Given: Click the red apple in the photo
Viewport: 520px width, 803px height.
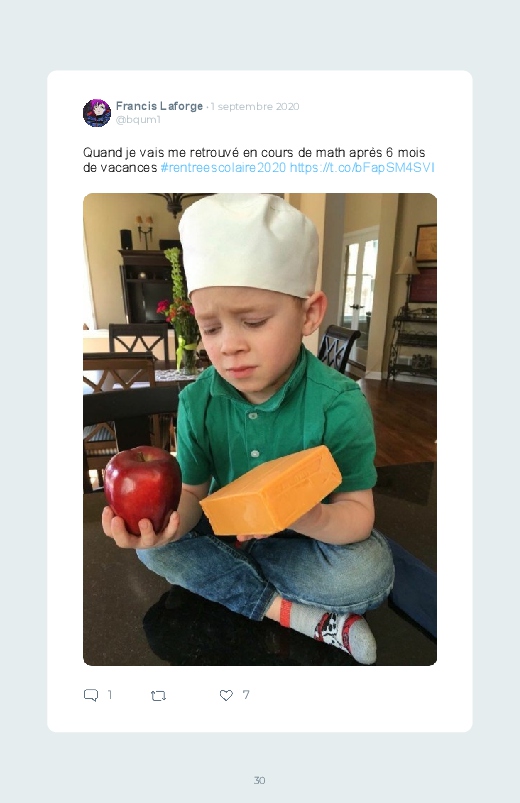Looking at the screenshot, I should [143, 489].
